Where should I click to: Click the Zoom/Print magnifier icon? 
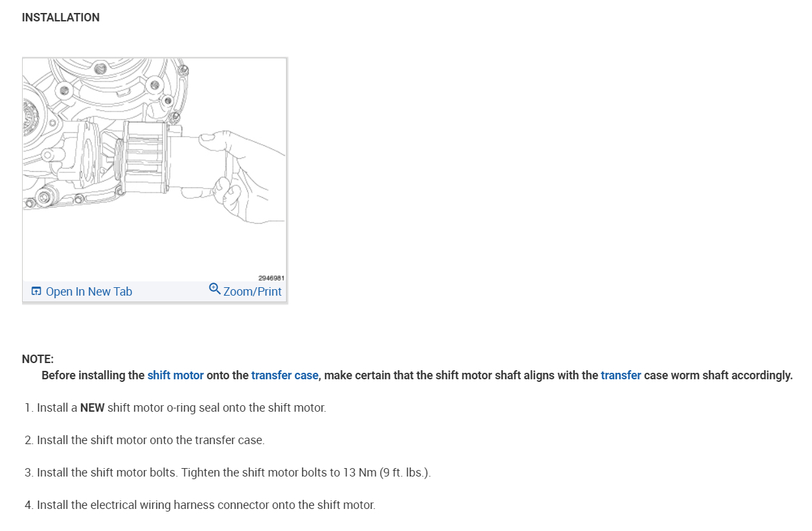(215, 288)
